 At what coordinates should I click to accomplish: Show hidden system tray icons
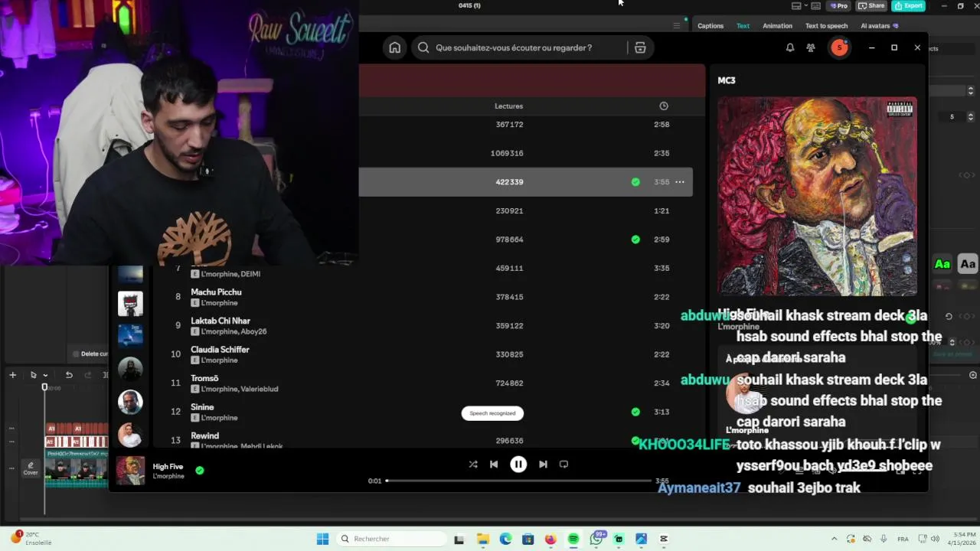click(835, 539)
